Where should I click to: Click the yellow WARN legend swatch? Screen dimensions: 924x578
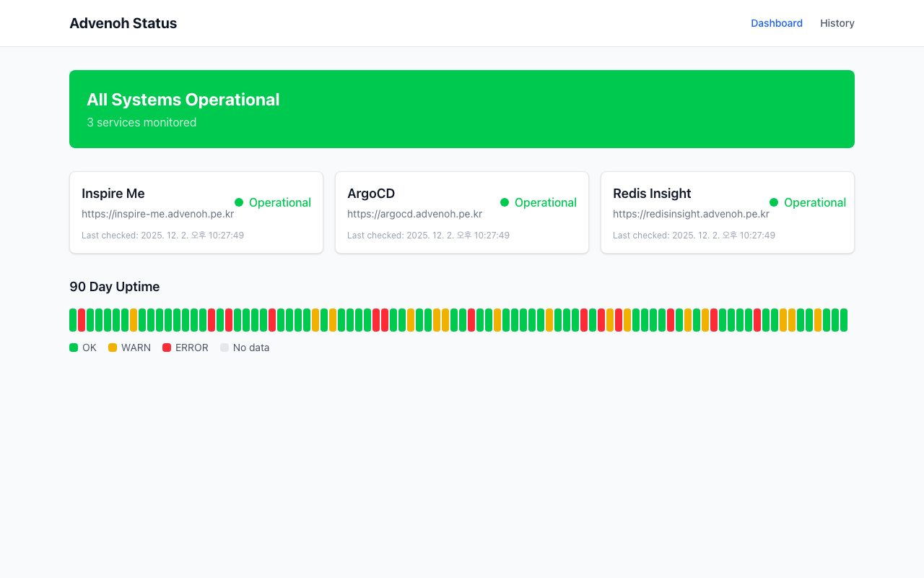113,348
